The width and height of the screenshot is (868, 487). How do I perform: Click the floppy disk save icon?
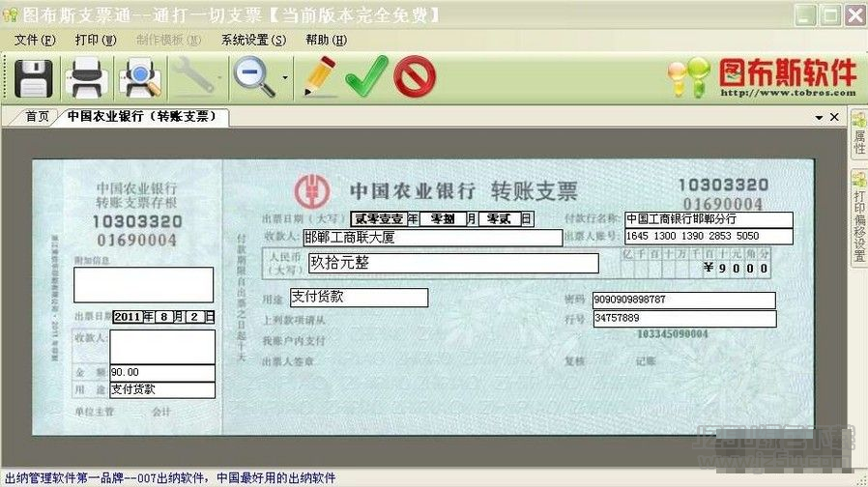tap(33, 78)
